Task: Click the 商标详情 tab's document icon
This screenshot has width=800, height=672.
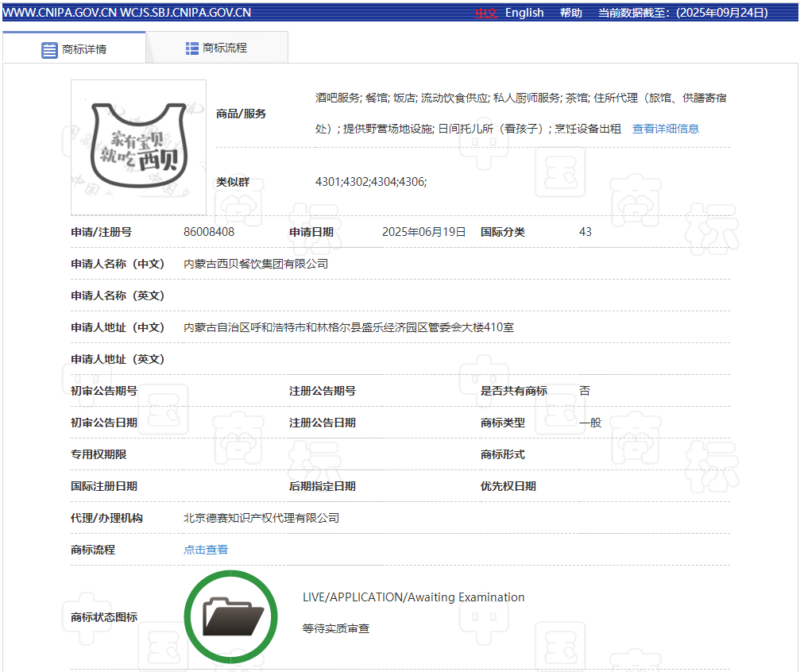Action: click(x=50, y=49)
